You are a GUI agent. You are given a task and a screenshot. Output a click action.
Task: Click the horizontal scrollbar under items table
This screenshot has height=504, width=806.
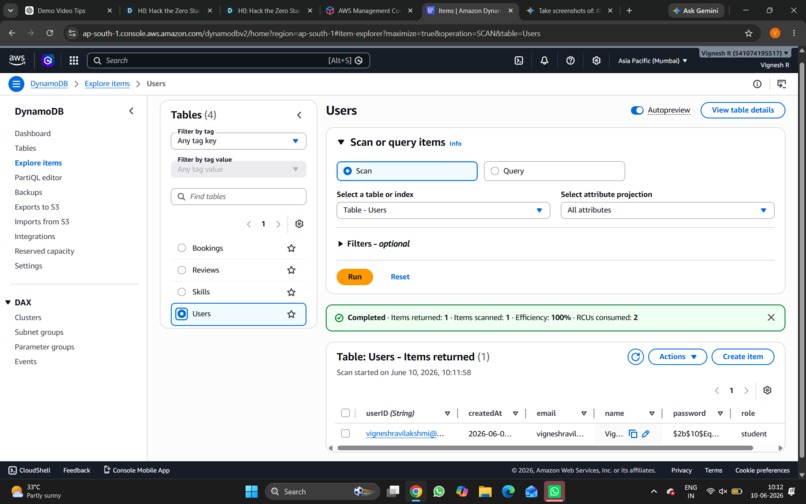click(545, 448)
